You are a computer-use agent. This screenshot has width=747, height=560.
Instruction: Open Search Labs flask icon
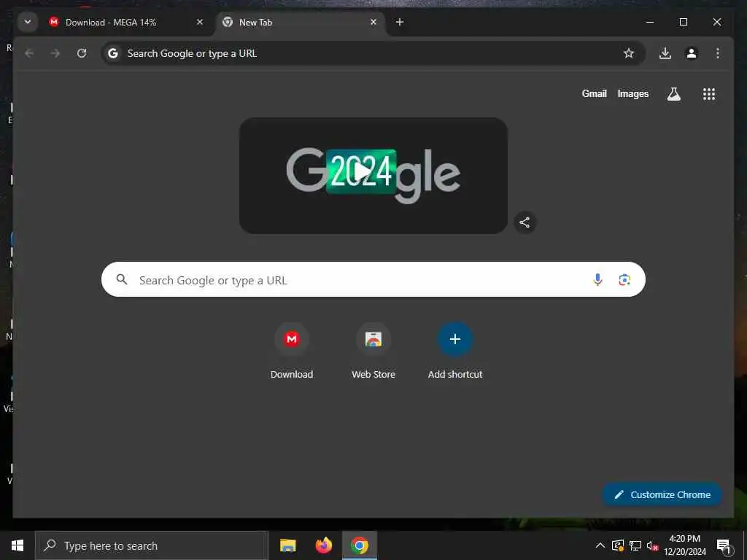pyautogui.click(x=673, y=94)
